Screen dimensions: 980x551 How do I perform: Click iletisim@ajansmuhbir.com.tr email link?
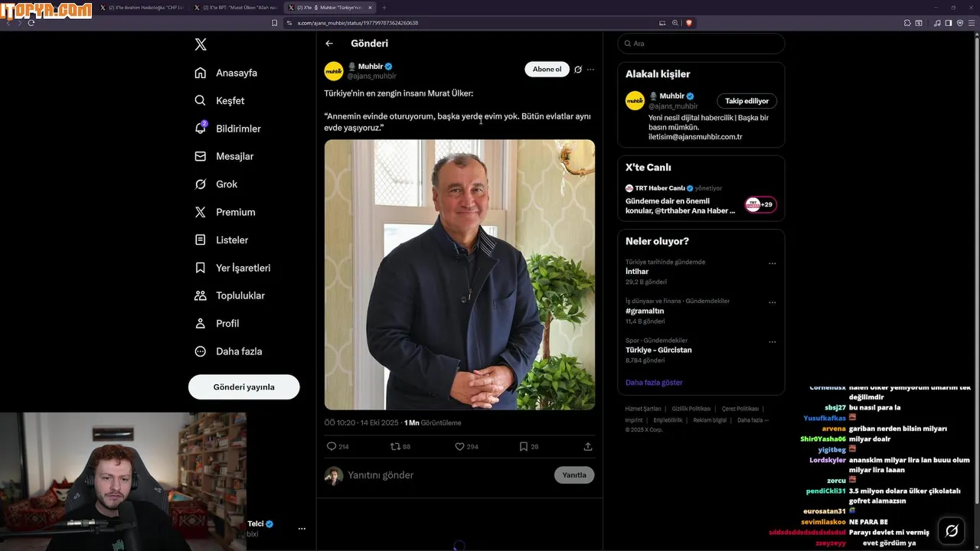[x=695, y=137]
